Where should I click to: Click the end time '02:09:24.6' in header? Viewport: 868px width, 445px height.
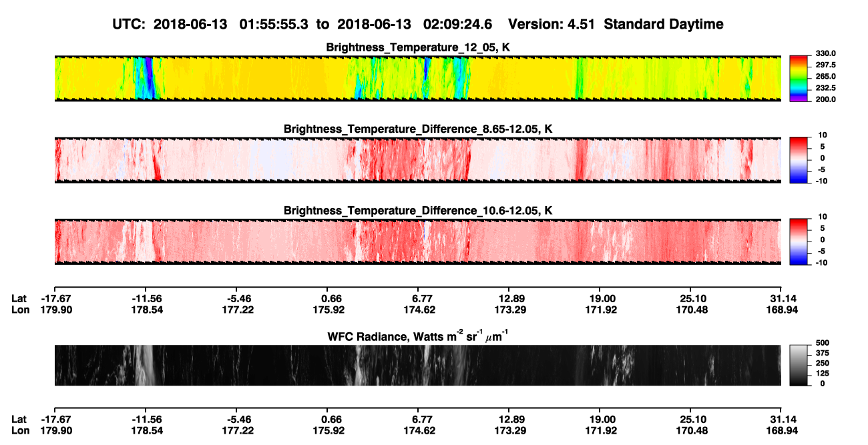pos(458,24)
